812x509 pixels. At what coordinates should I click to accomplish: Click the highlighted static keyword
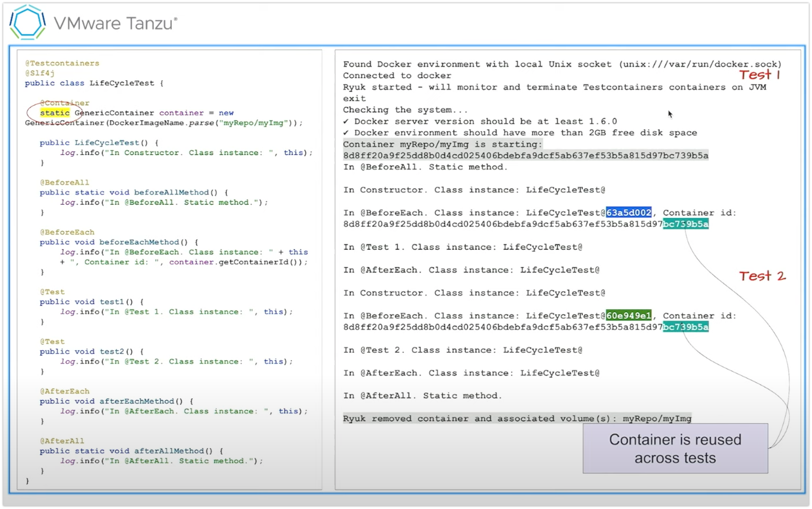[x=55, y=113]
